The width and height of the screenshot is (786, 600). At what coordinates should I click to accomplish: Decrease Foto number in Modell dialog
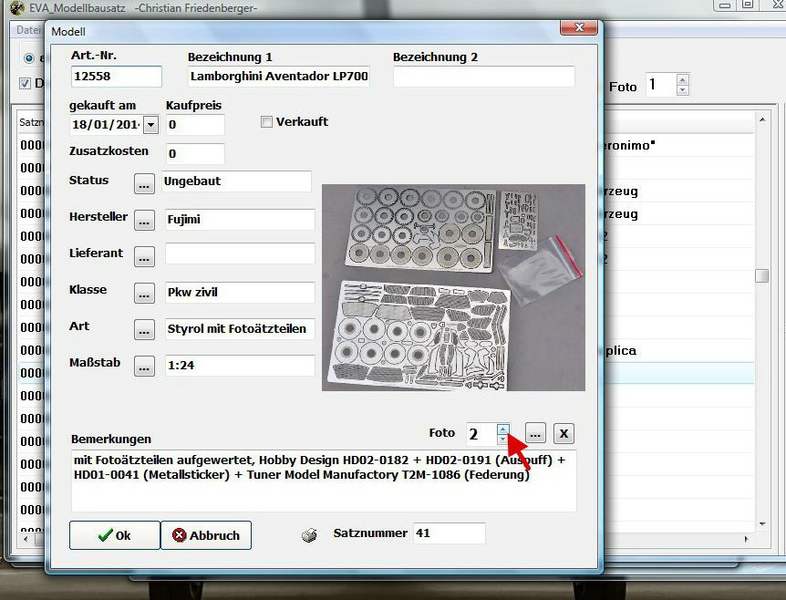point(503,439)
